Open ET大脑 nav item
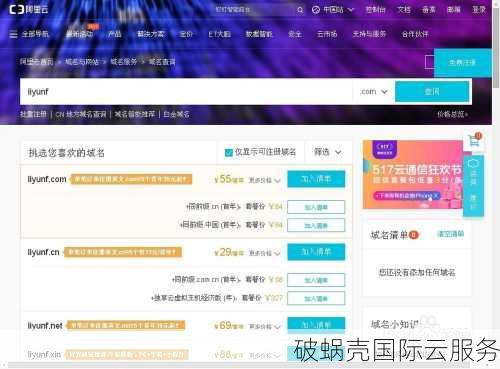This screenshot has width=500, height=369. (x=219, y=34)
